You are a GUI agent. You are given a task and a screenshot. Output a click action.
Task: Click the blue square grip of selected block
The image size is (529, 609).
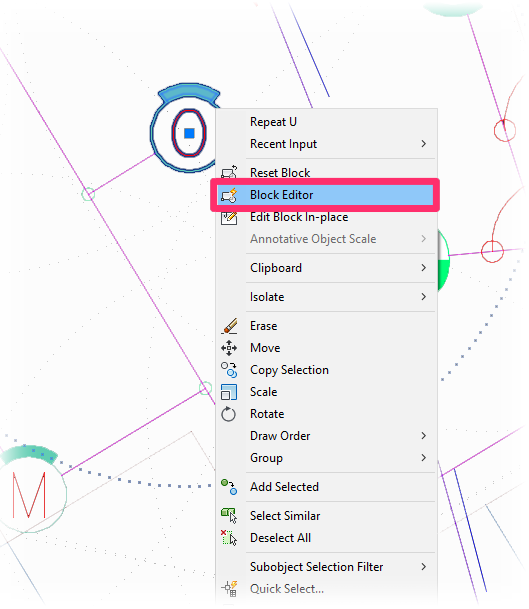(189, 133)
